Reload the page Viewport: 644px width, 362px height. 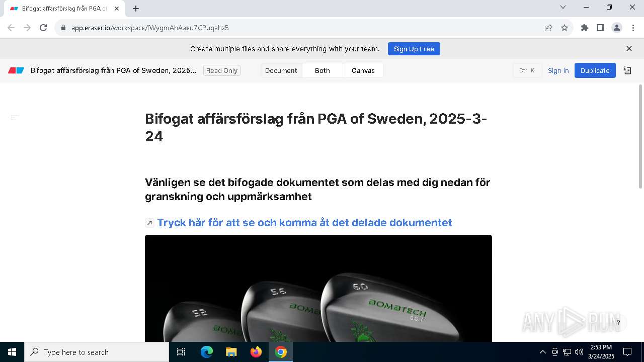(x=43, y=28)
